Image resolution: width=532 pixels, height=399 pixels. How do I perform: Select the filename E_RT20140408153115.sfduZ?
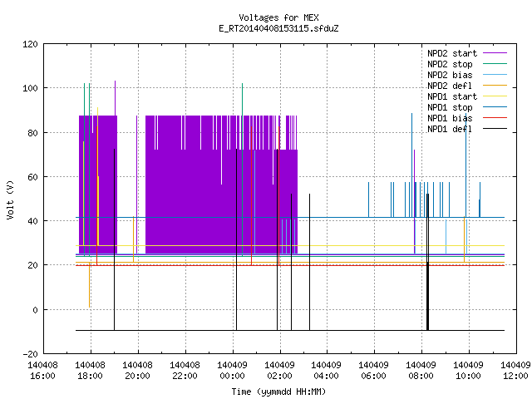coord(278,28)
